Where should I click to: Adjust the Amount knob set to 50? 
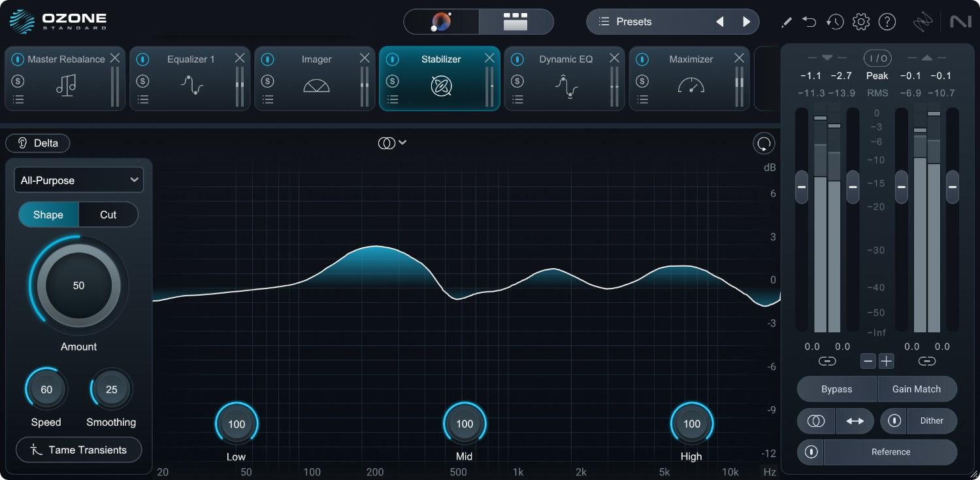78,285
